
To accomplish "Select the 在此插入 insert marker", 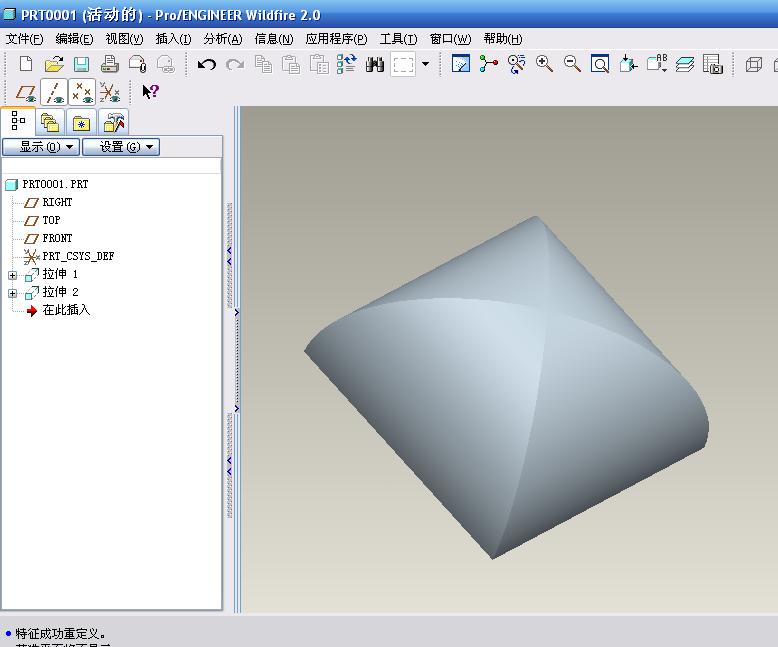I will coord(66,310).
